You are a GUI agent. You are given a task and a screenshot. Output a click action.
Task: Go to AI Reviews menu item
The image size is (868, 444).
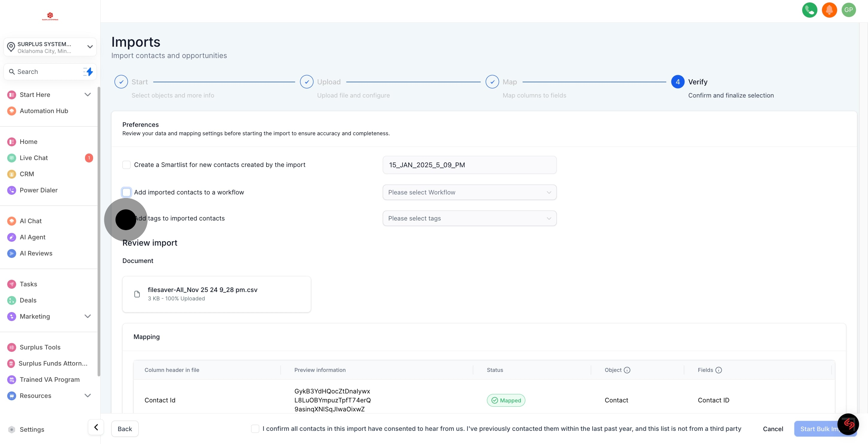click(x=36, y=253)
